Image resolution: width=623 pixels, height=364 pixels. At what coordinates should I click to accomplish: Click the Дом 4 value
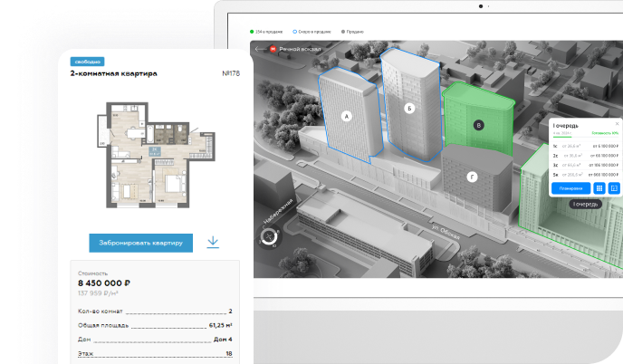click(223, 340)
